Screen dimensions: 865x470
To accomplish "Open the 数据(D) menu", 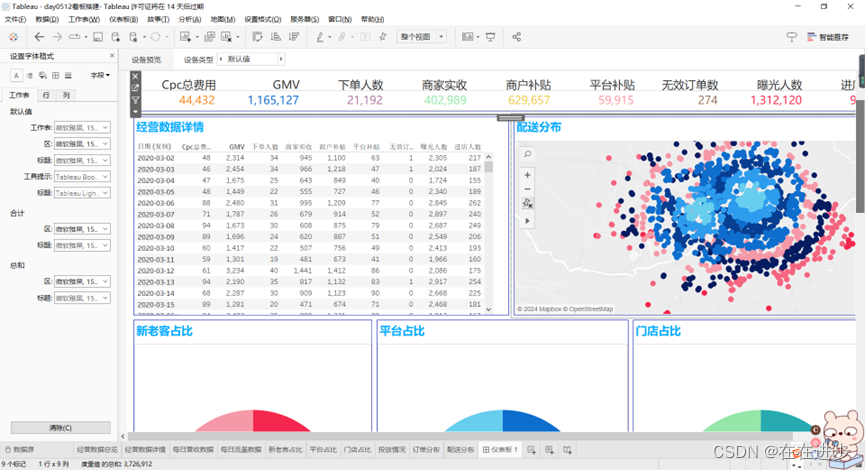I will tap(47, 19).
